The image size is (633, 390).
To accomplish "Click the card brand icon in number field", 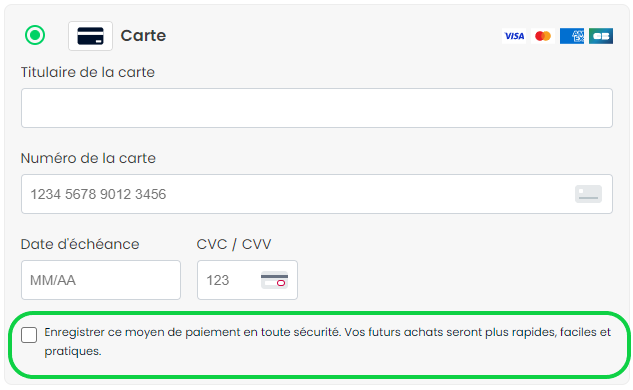I will tap(588, 194).
